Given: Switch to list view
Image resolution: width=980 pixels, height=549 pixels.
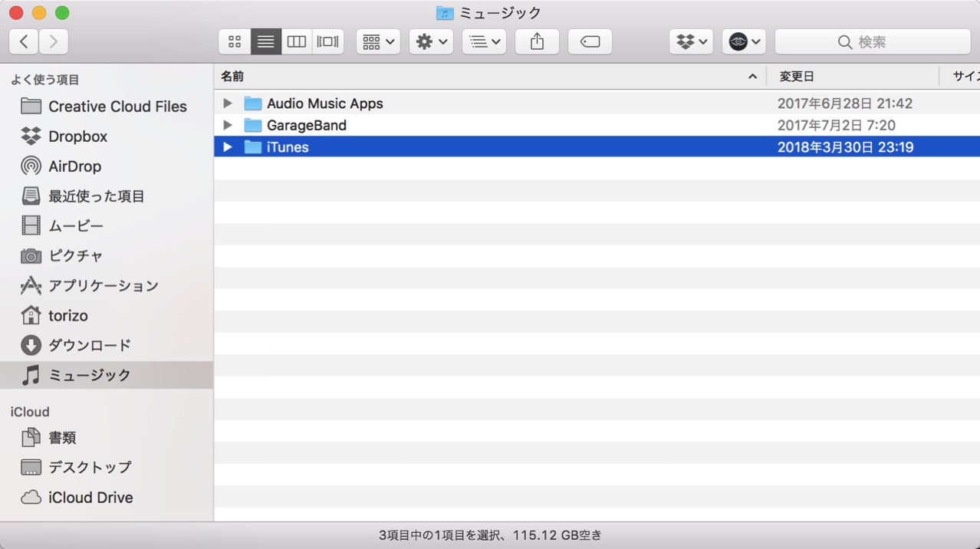Looking at the screenshot, I should [266, 41].
